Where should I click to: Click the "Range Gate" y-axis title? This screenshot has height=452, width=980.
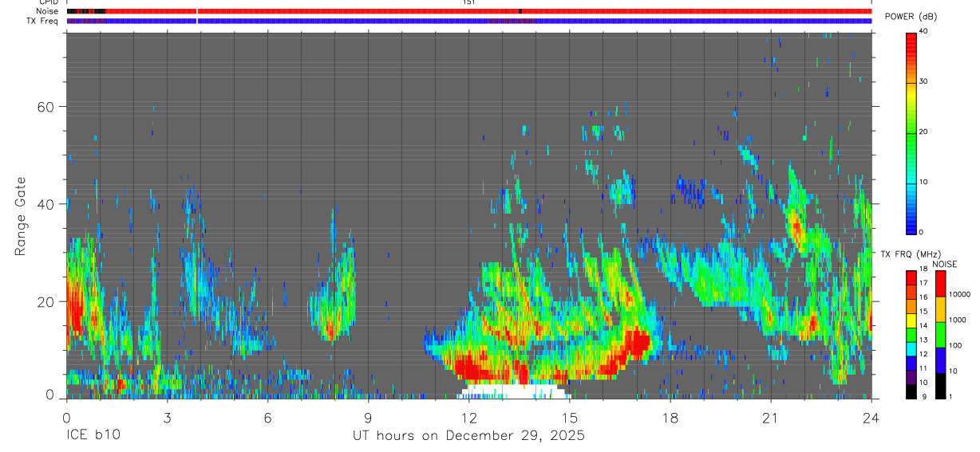(22, 216)
